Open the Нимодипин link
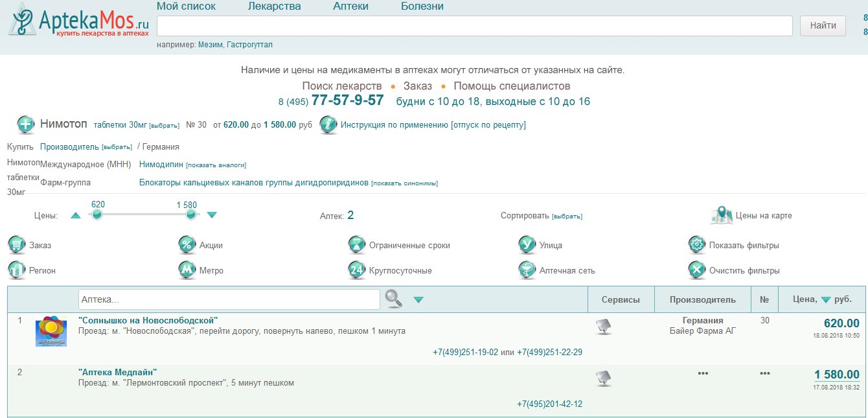This screenshot has width=868, height=418. coord(161,165)
